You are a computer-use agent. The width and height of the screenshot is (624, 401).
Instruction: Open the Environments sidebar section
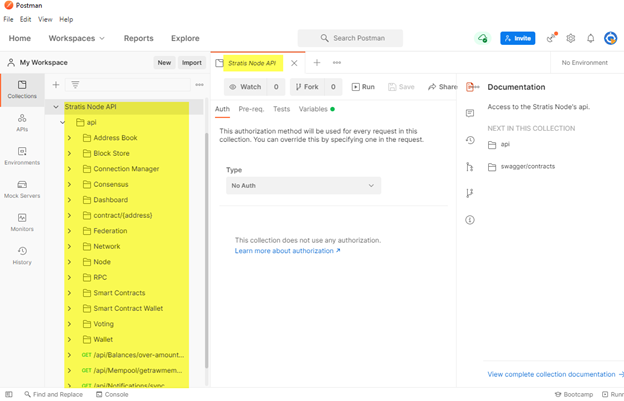pos(22,155)
